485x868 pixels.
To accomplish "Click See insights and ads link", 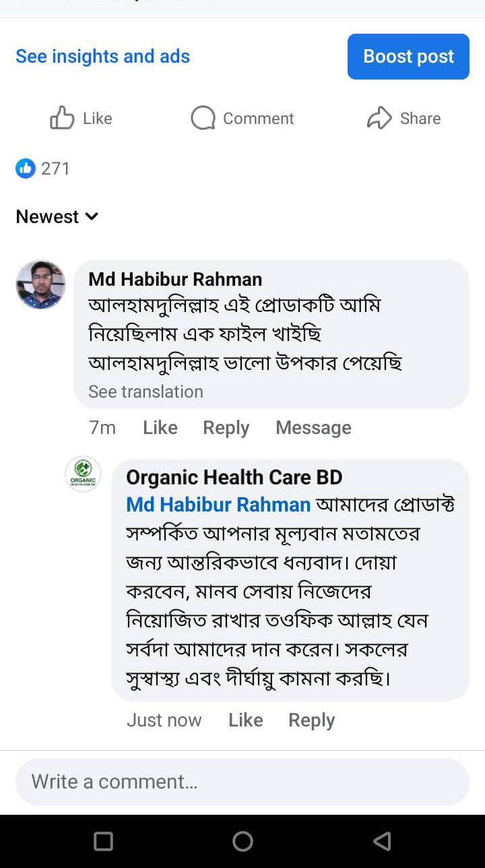I will click(102, 57).
